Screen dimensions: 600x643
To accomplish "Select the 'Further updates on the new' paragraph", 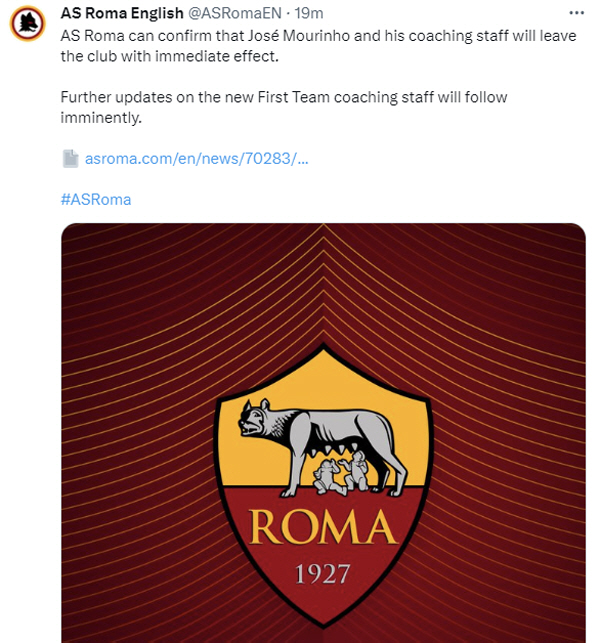I will tap(284, 107).
